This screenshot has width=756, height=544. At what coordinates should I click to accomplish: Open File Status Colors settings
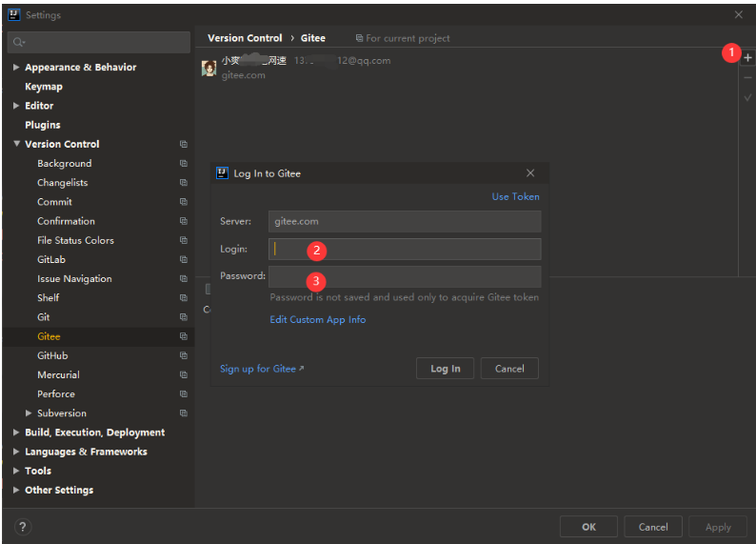(76, 240)
